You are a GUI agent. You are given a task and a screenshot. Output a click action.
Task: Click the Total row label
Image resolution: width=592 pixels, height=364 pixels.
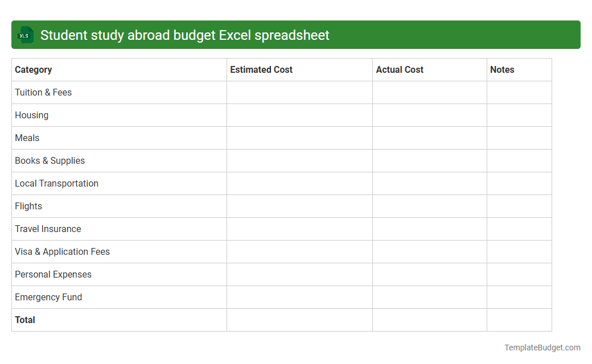(25, 320)
